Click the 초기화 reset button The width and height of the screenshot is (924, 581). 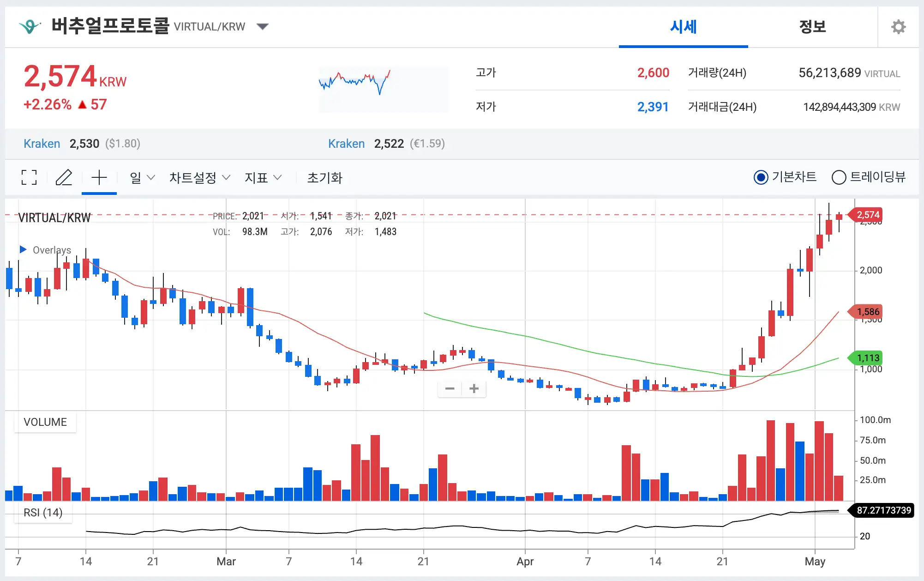pyautogui.click(x=325, y=178)
